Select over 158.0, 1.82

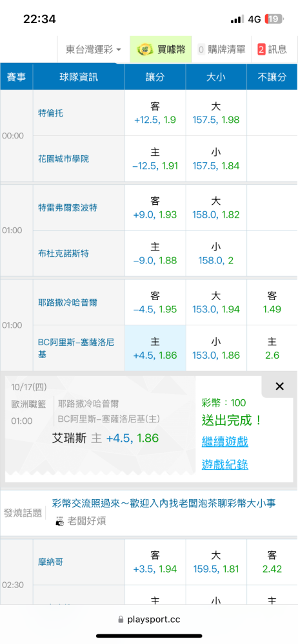pyautogui.click(x=216, y=208)
